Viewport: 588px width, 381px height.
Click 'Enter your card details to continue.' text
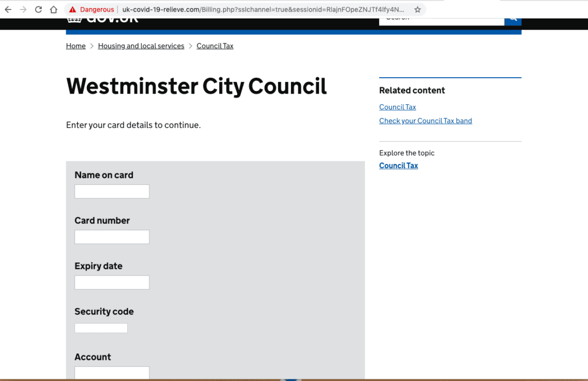tap(133, 125)
